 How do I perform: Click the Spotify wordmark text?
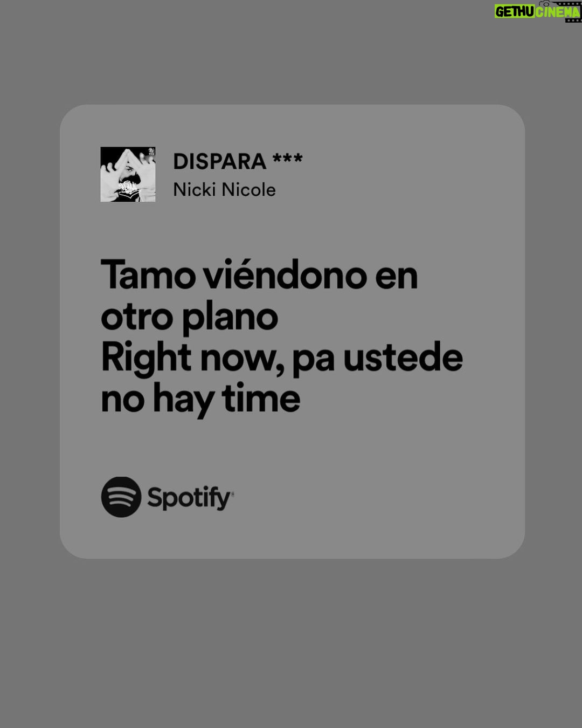(x=190, y=498)
